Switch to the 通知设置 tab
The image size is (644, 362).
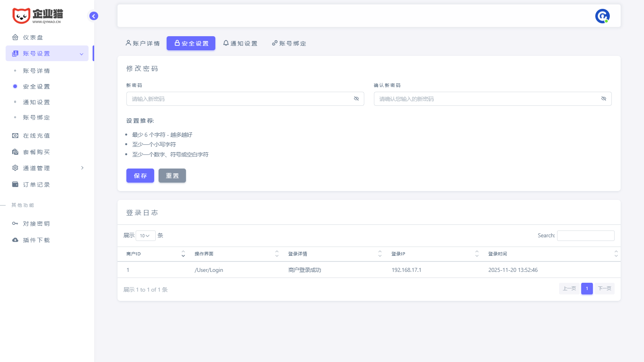pyautogui.click(x=240, y=43)
